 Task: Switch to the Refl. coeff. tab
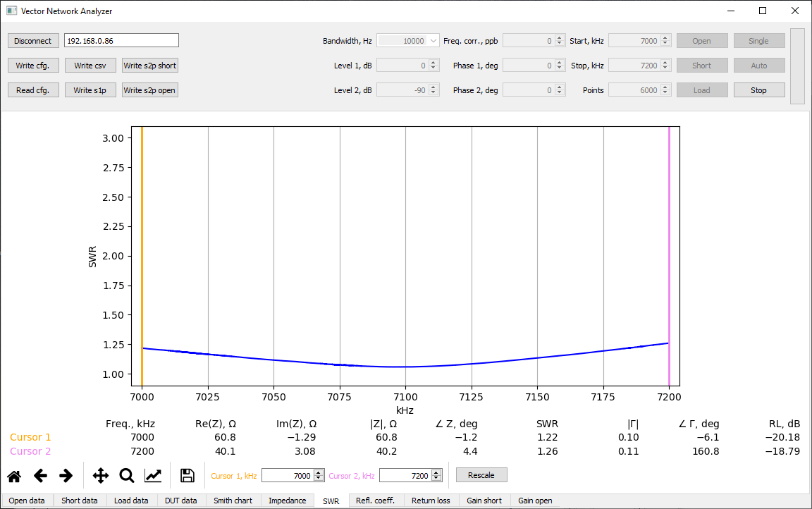[376, 501]
